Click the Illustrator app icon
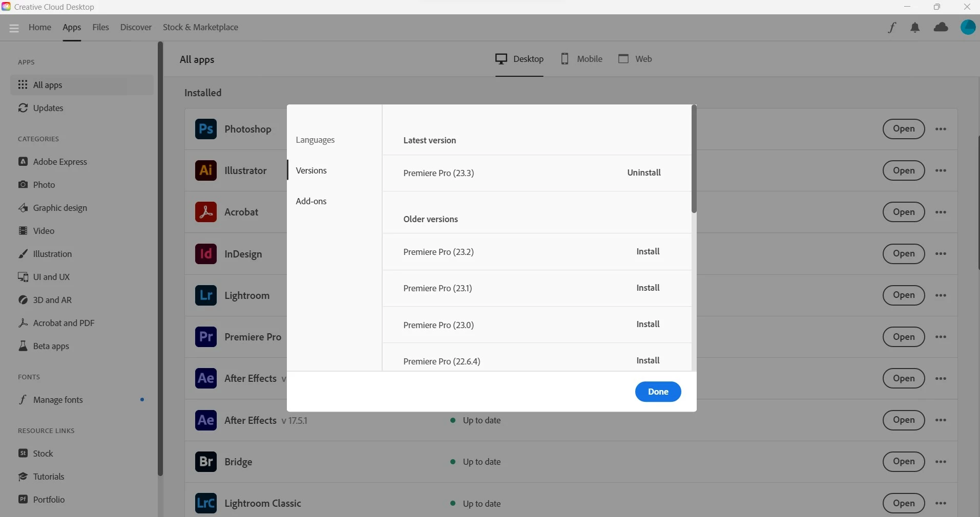Screen dimensions: 980x517 [x=206, y=170]
